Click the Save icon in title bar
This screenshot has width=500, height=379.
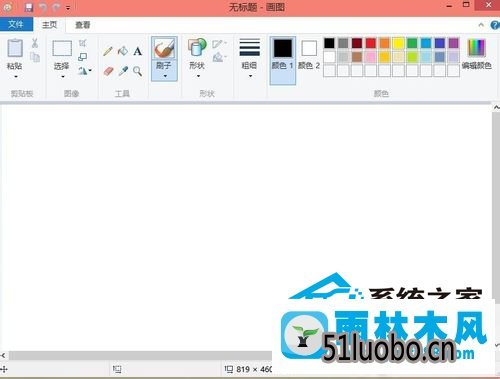click(x=29, y=7)
